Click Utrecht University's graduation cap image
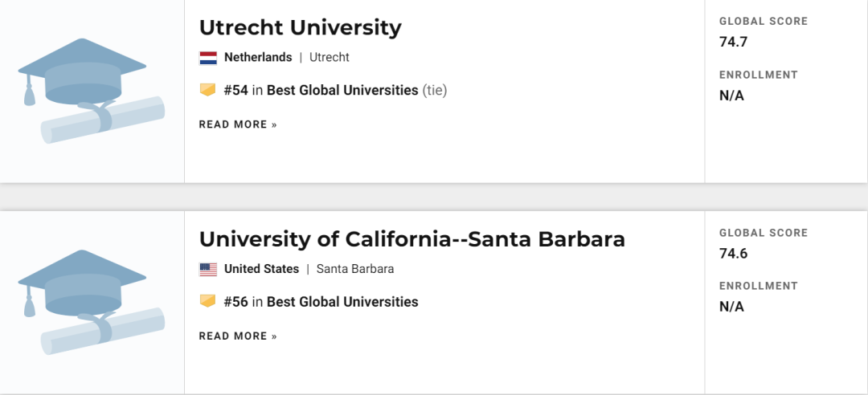The height and width of the screenshot is (395, 868). [91, 91]
